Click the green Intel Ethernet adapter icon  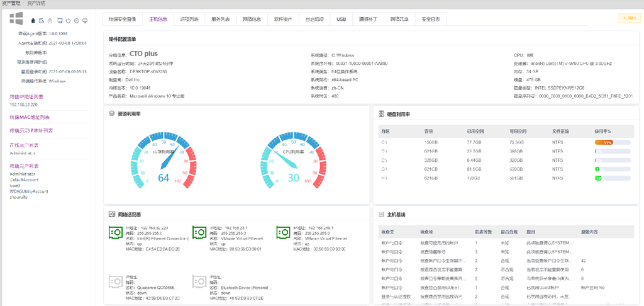point(115,232)
